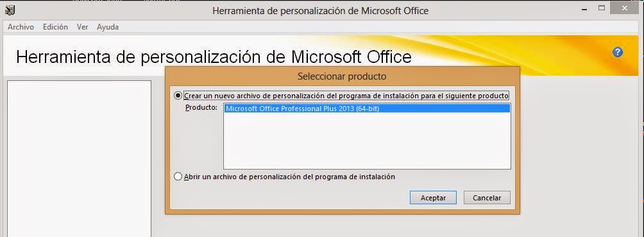Confirm with the Aceptar button

pos(434,198)
